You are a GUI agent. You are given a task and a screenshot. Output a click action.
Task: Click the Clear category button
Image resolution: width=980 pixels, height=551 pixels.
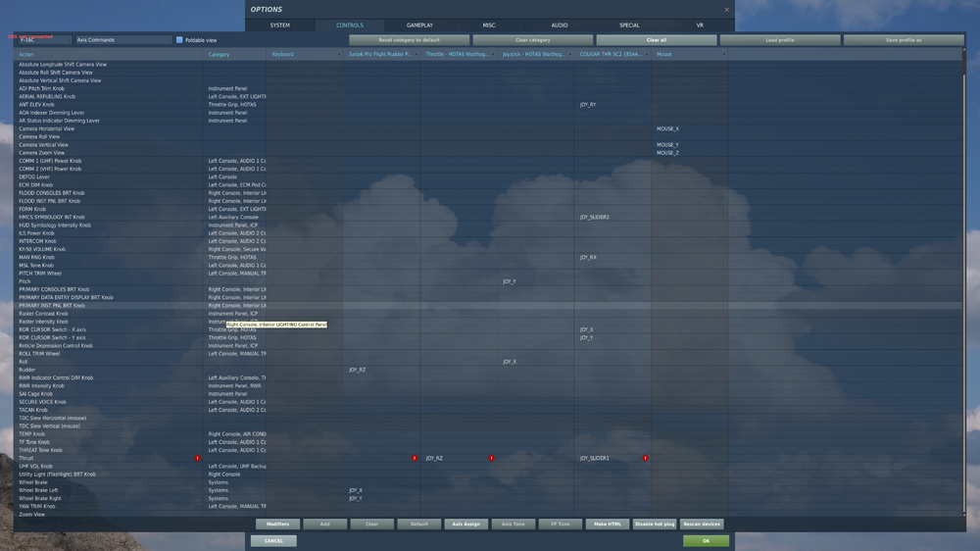tap(532, 40)
